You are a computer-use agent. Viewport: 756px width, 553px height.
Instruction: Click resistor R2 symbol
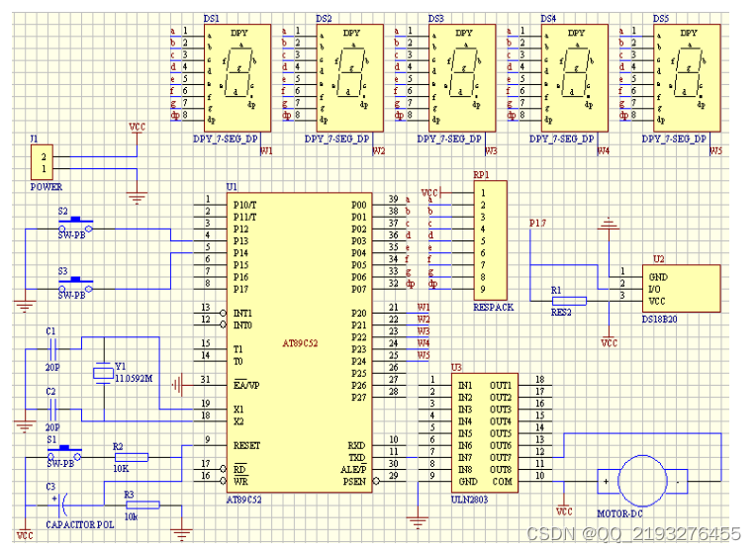(x=132, y=457)
